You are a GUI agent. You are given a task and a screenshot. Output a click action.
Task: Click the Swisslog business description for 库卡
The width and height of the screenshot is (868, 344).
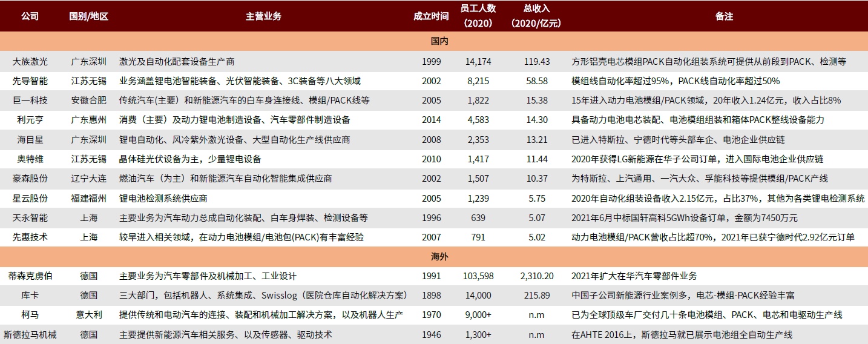pos(263,296)
